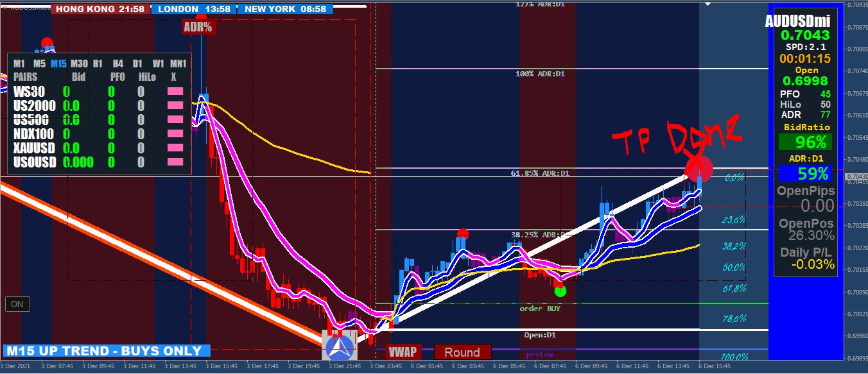Open the NDX100 pair row
The width and height of the screenshot is (868, 374).
pos(100,134)
